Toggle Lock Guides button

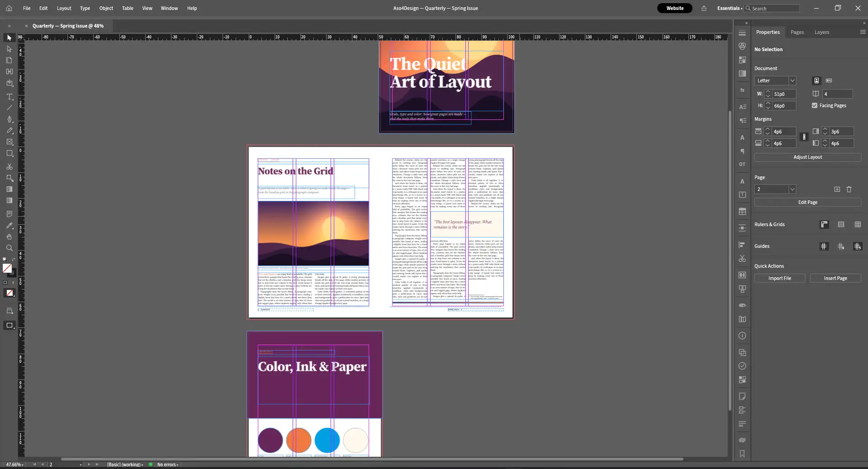841,246
